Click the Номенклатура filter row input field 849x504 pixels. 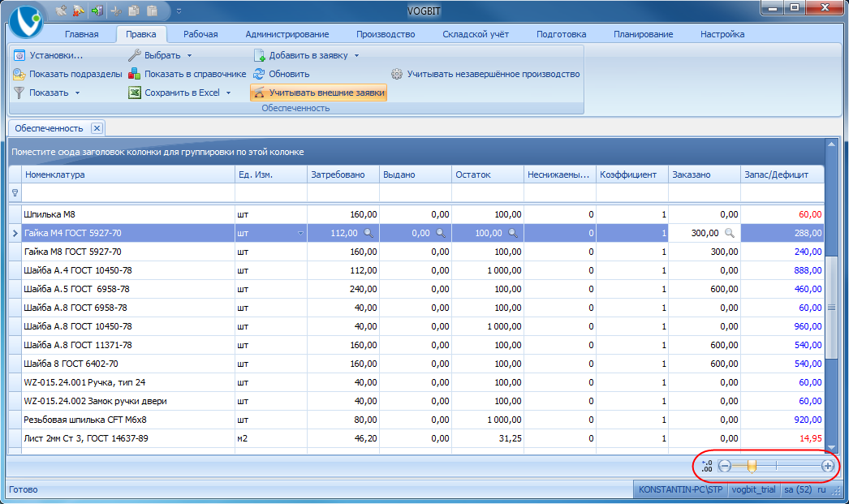tap(128, 192)
